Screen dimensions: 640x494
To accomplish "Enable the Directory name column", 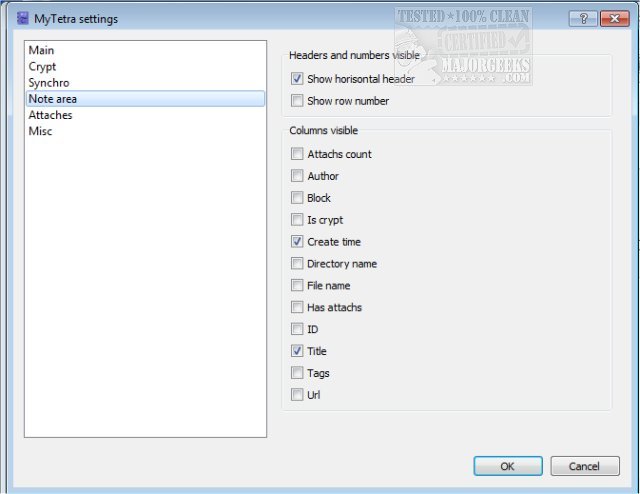I will point(297,263).
